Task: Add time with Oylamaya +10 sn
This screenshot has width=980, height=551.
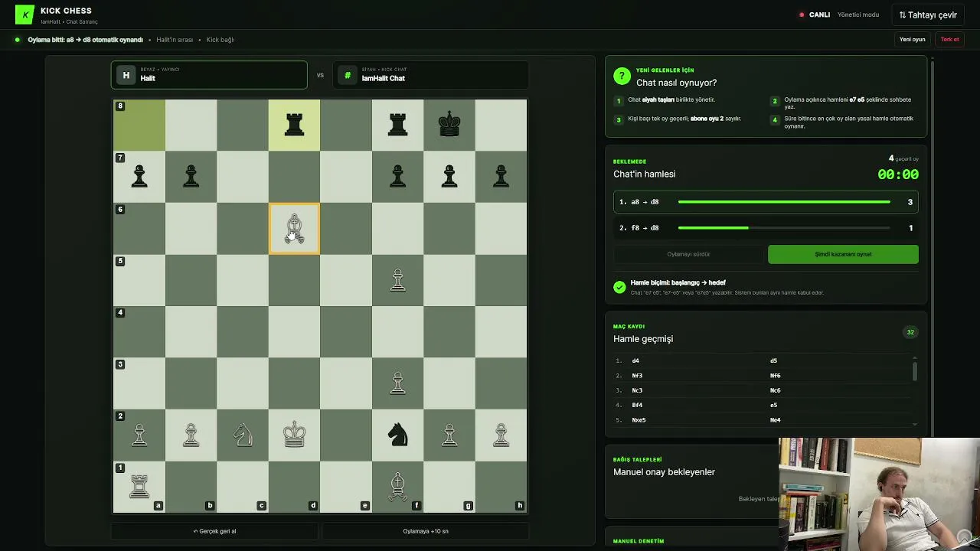Action: click(426, 531)
